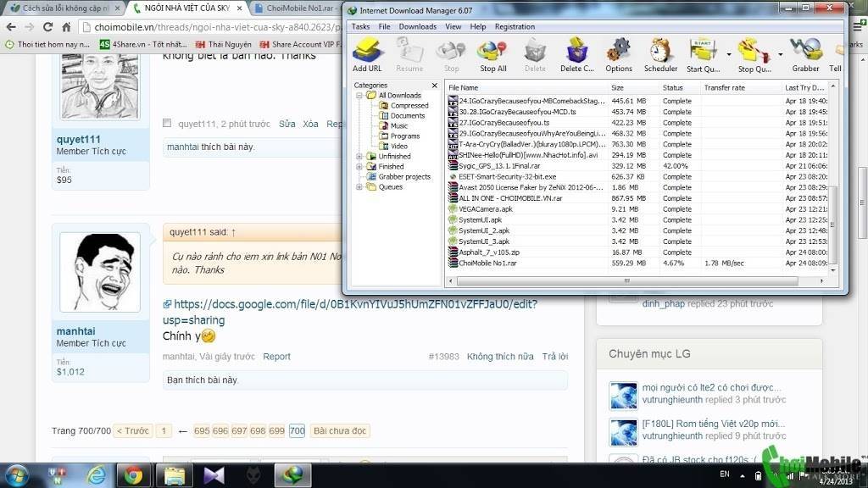Viewport: 868px width, 488px height.
Task: Open IDM Options gear icon
Action: pos(618,52)
